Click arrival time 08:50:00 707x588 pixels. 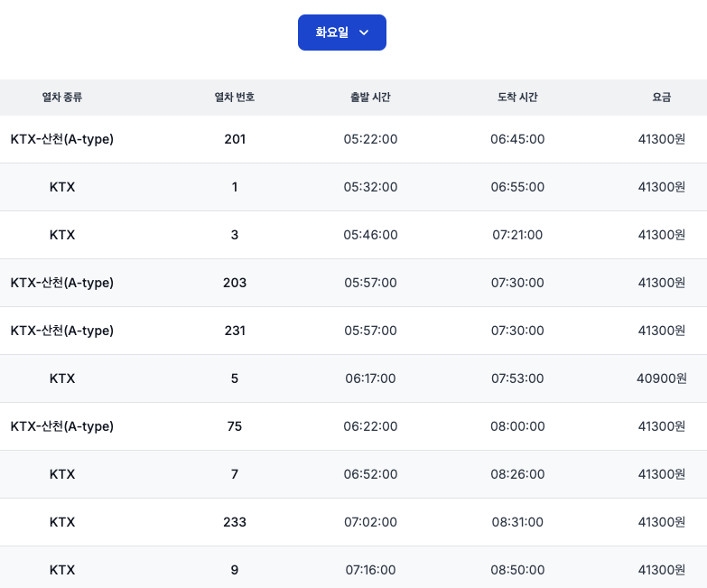click(517, 570)
